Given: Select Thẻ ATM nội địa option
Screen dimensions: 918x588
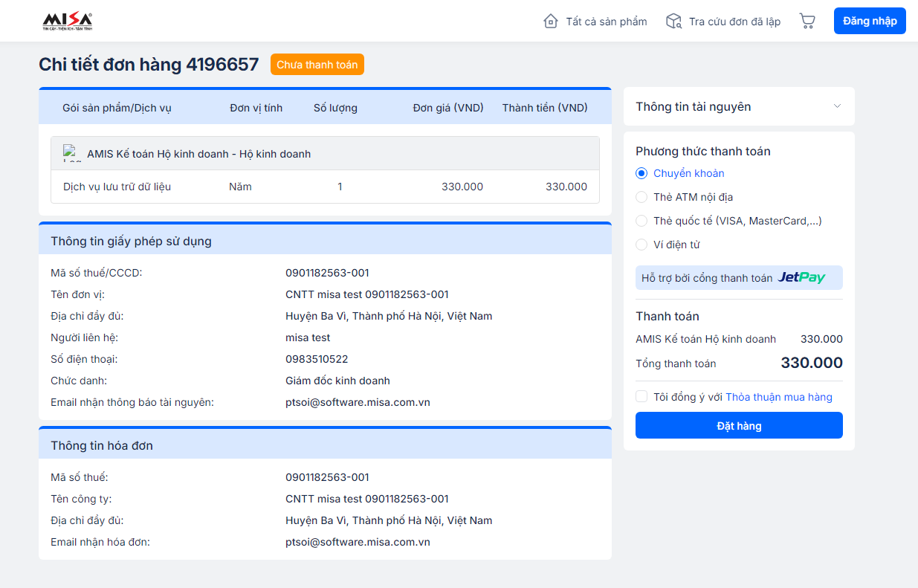Looking at the screenshot, I should [x=641, y=197].
